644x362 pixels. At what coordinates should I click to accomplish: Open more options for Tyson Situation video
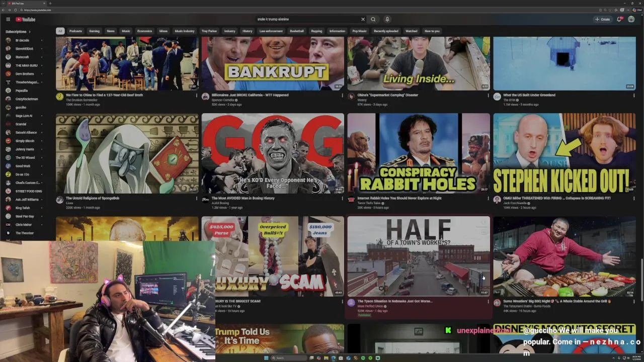click(488, 302)
